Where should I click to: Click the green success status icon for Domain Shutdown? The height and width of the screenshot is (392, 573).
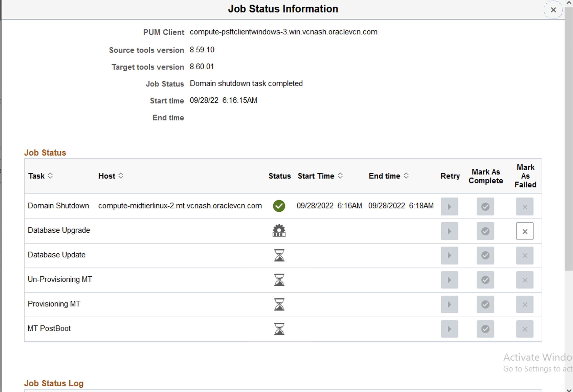tap(279, 206)
